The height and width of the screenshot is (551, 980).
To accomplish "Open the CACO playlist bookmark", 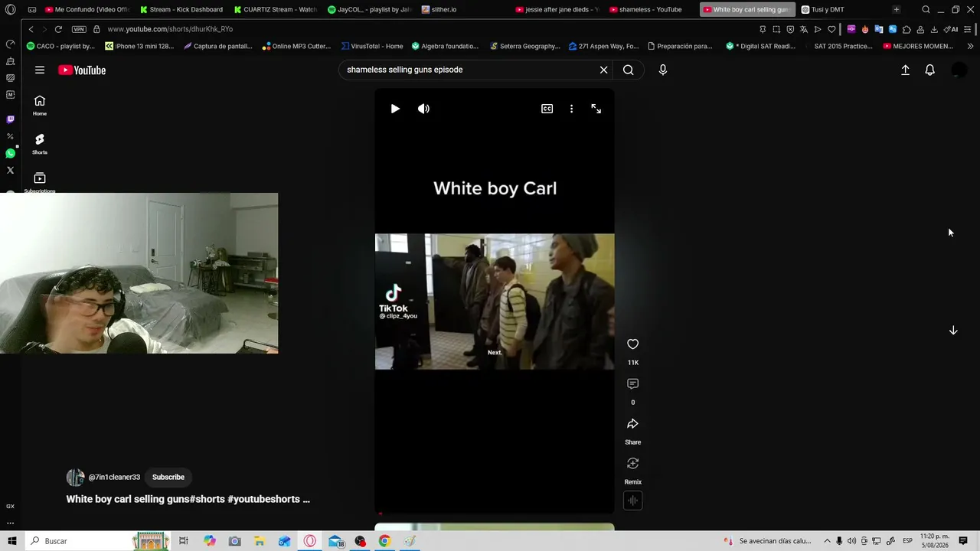I will tap(60, 46).
